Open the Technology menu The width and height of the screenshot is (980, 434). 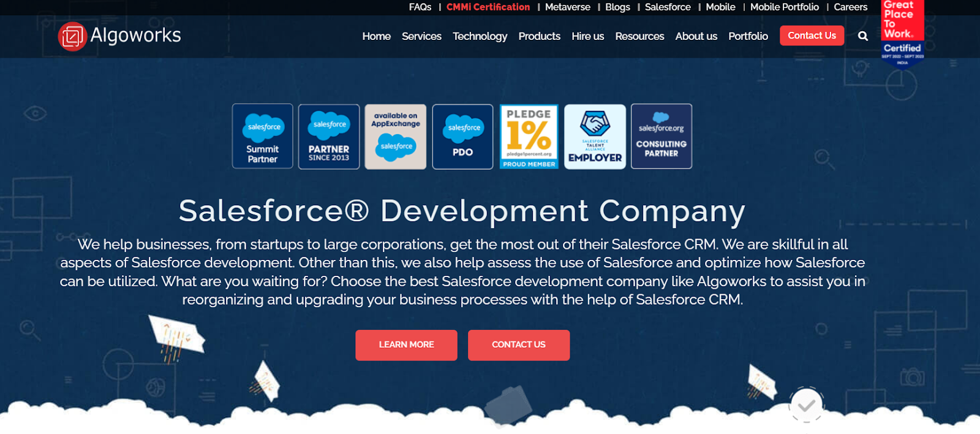(480, 36)
